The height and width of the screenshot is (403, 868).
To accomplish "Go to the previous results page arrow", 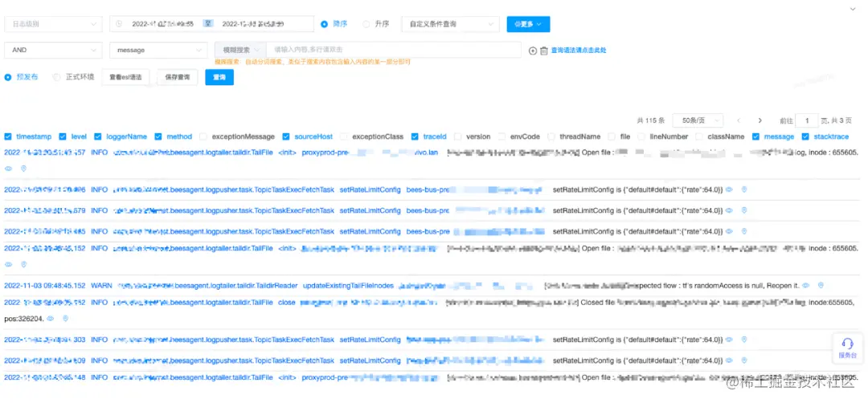I will (x=739, y=120).
